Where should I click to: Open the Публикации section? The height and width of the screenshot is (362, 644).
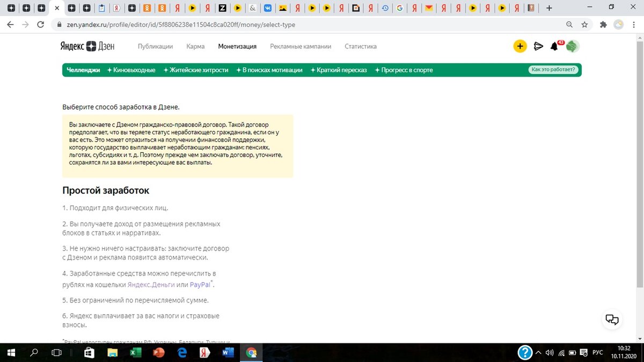click(x=155, y=47)
